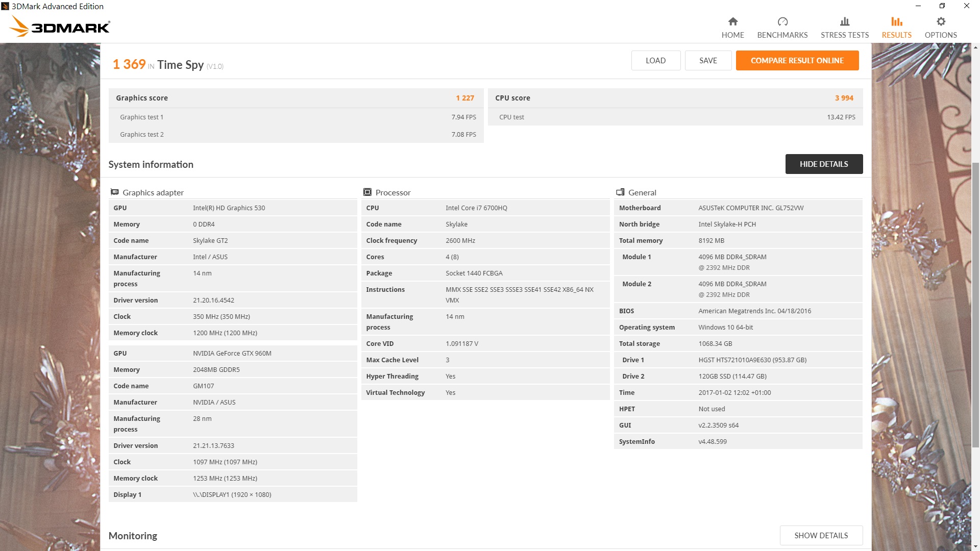Click HPET Not used value

(x=712, y=409)
